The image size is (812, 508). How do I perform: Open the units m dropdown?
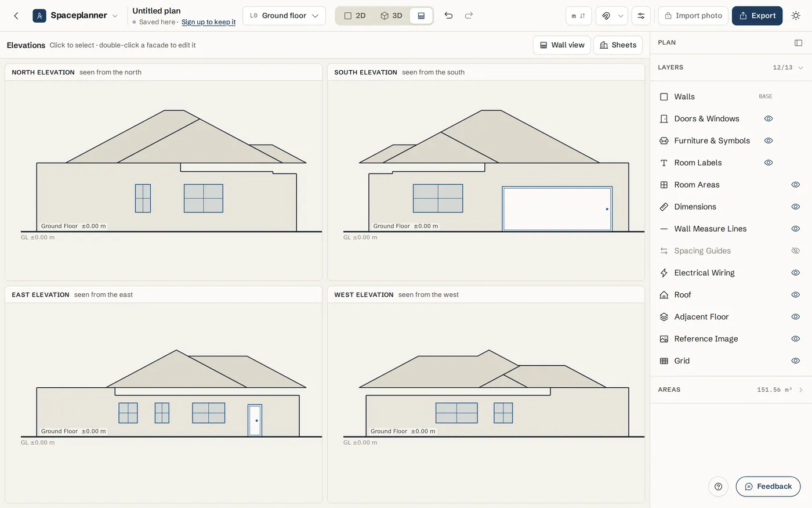coord(578,16)
